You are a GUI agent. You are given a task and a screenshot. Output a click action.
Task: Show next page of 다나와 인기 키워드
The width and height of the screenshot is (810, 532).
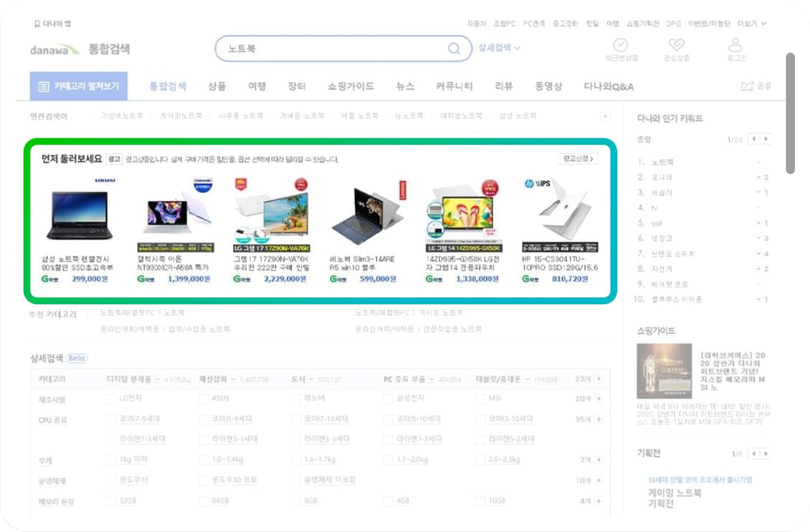pyautogui.click(x=766, y=139)
